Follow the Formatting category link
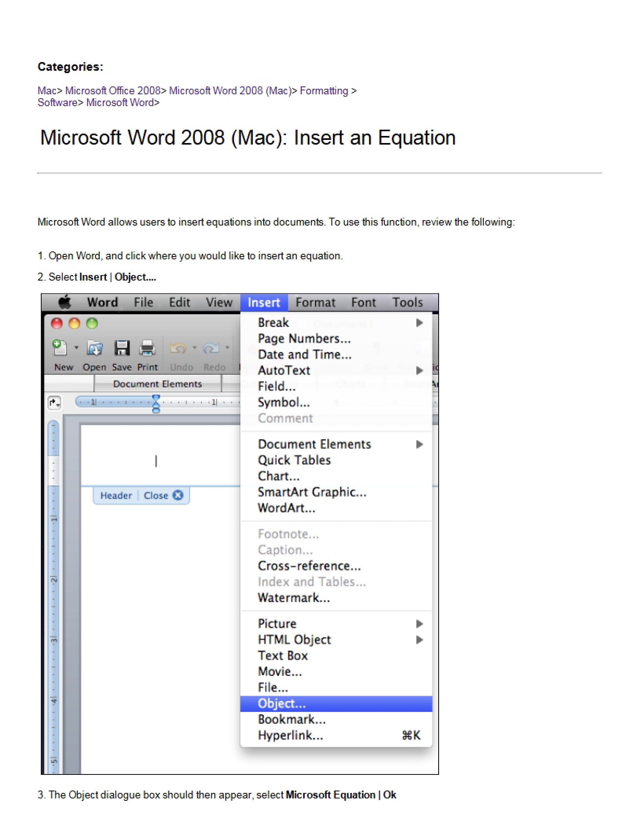Viewport: 644px width, 833px height. point(324,91)
